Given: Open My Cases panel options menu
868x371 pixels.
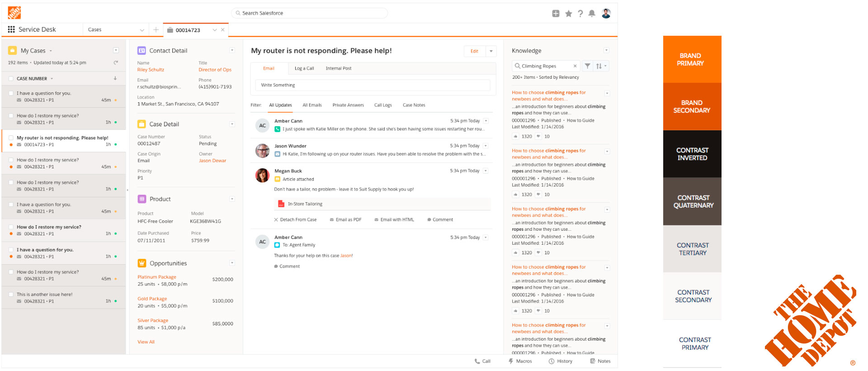Looking at the screenshot, I should point(116,51).
